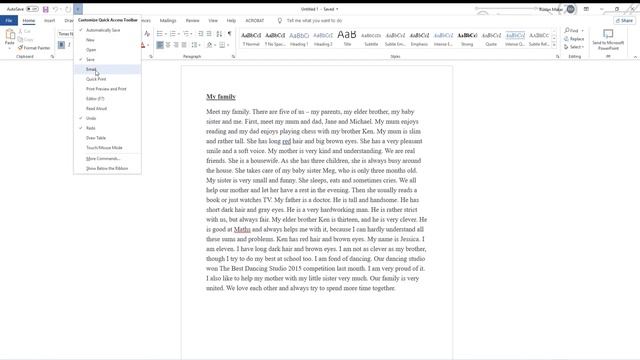640x360 pixels.
Task: Apply right alignment to text
Action: (176, 45)
